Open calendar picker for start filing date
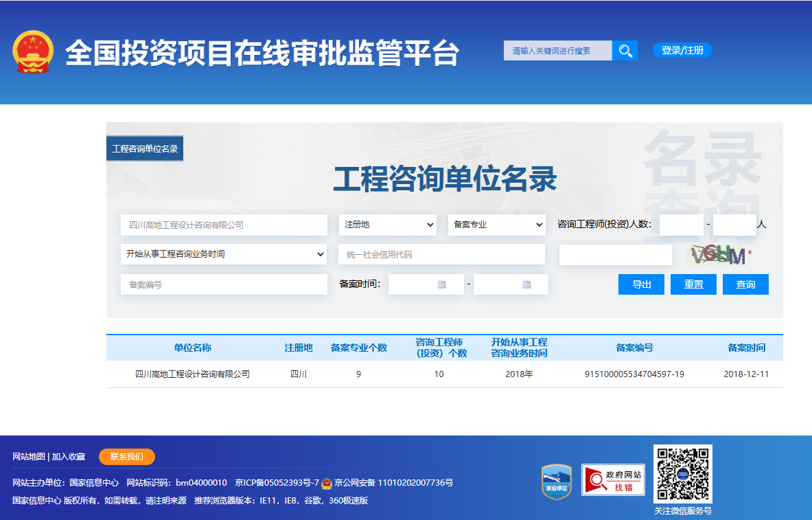The width and height of the screenshot is (812, 520). [x=442, y=284]
